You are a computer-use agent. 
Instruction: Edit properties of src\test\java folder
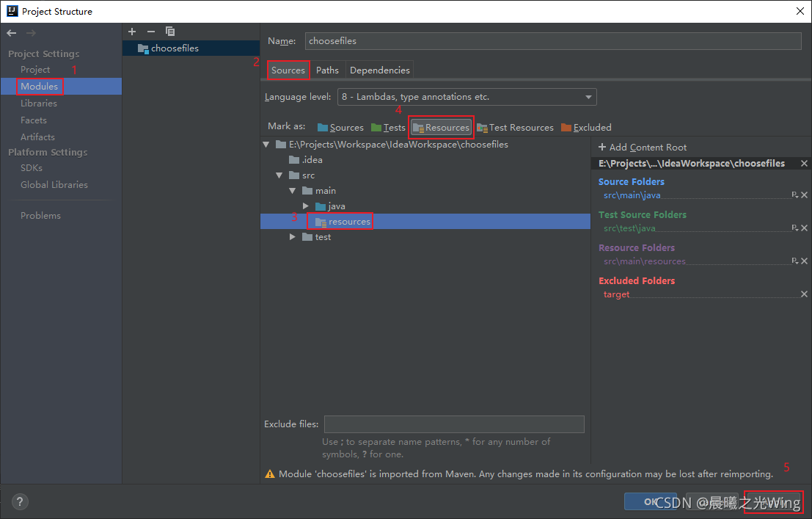coord(795,228)
